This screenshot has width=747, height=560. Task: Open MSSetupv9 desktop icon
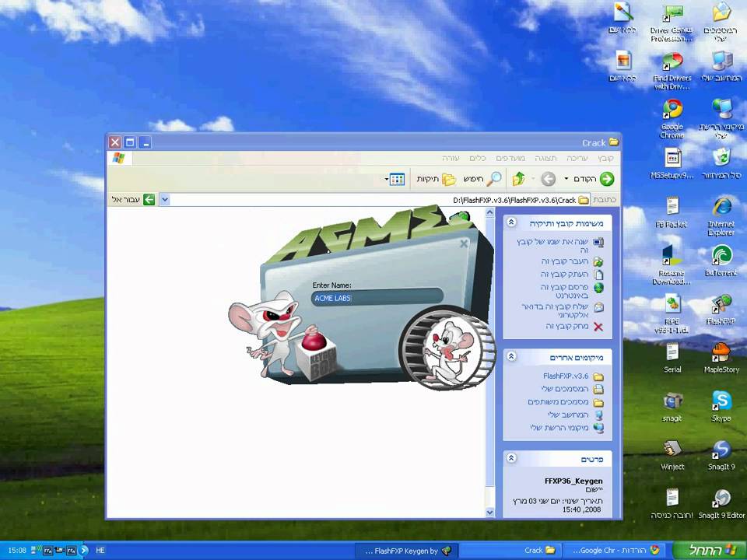672,163
